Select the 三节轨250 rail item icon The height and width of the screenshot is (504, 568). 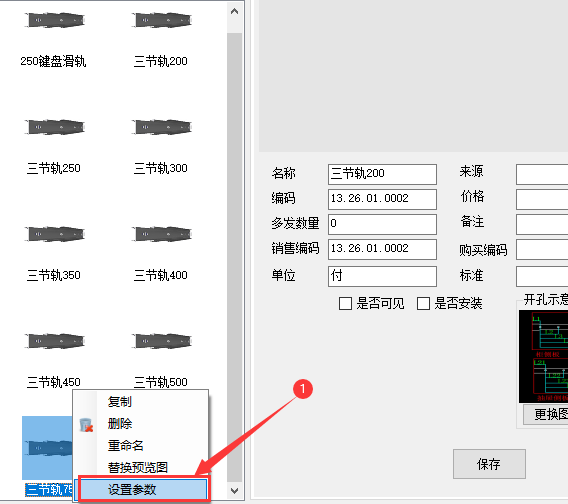pyautogui.click(x=54, y=127)
